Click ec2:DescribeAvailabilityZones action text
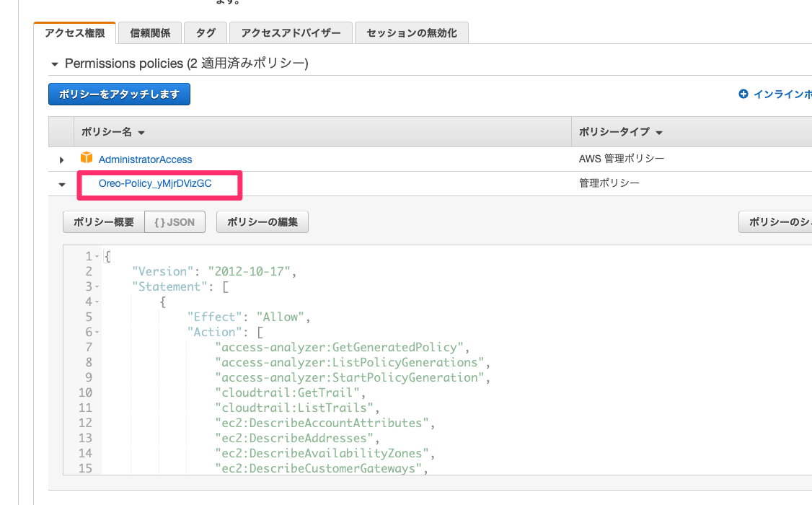This screenshot has height=505, width=812. click(322, 453)
